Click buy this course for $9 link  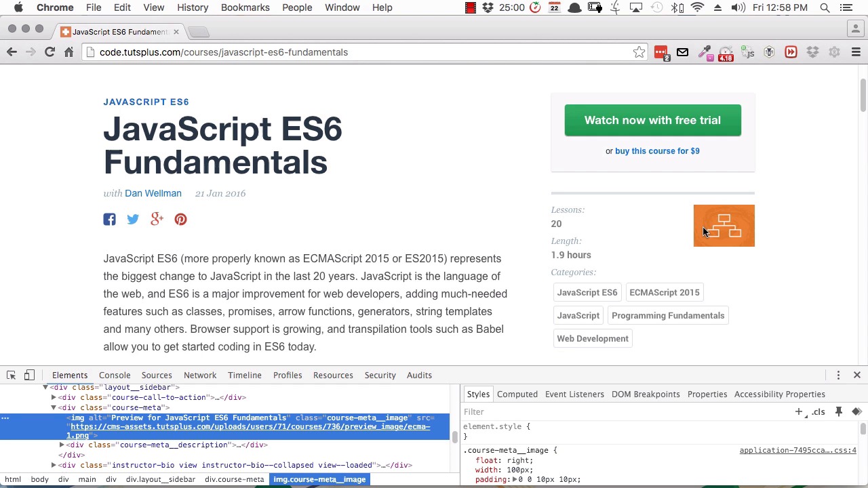click(657, 150)
